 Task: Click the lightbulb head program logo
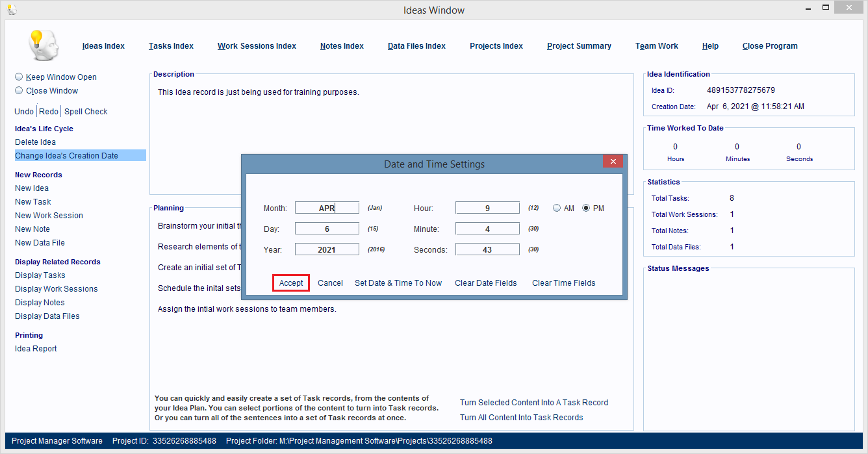[x=44, y=45]
